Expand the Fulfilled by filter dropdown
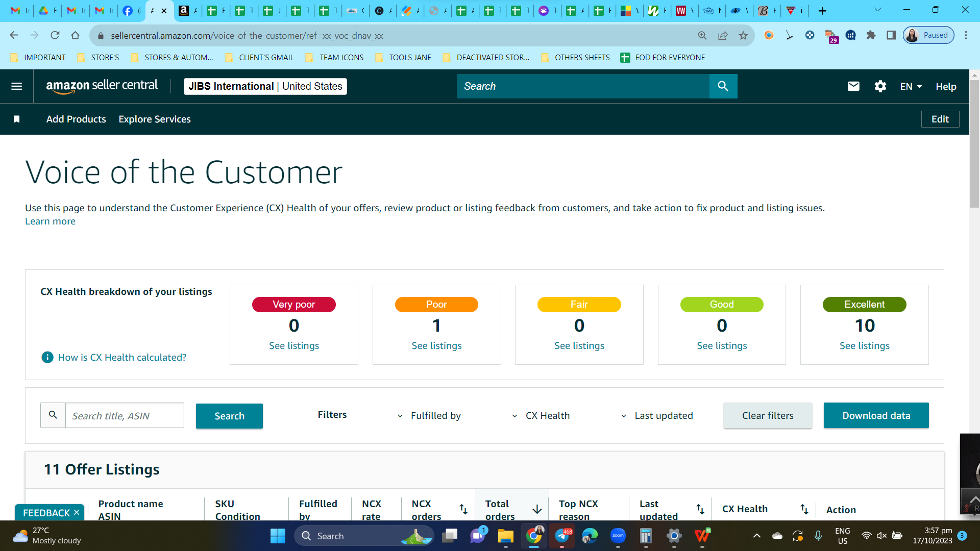This screenshot has width=980, height=551. [429, 416]
